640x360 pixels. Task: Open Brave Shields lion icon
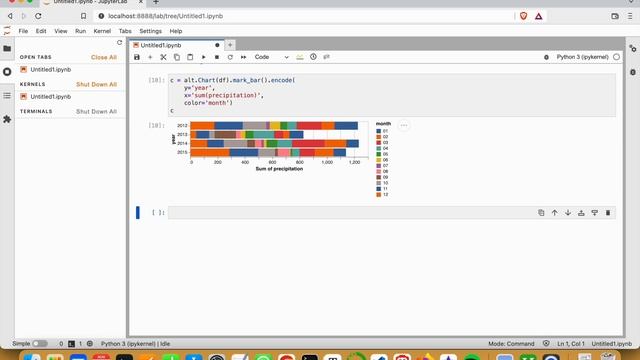524,16
